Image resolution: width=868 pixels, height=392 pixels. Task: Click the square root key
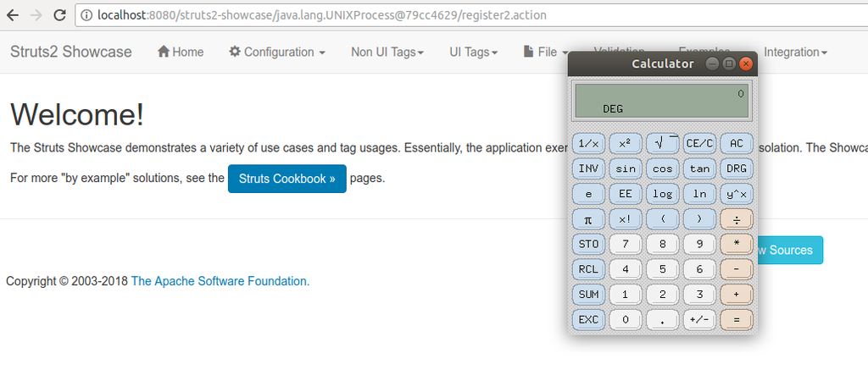(662, 144)
